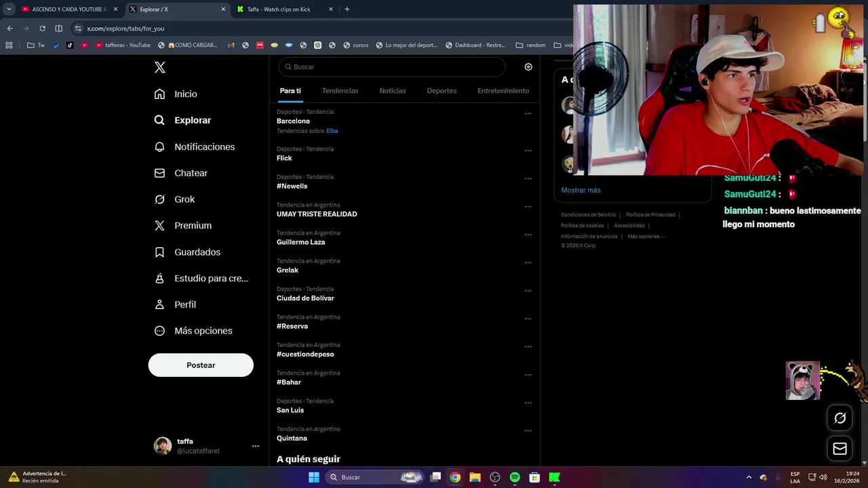The height and width of the screenshot is (488, 868).
Task: Open Política de Privacidad link
Action: pos(650,215)
